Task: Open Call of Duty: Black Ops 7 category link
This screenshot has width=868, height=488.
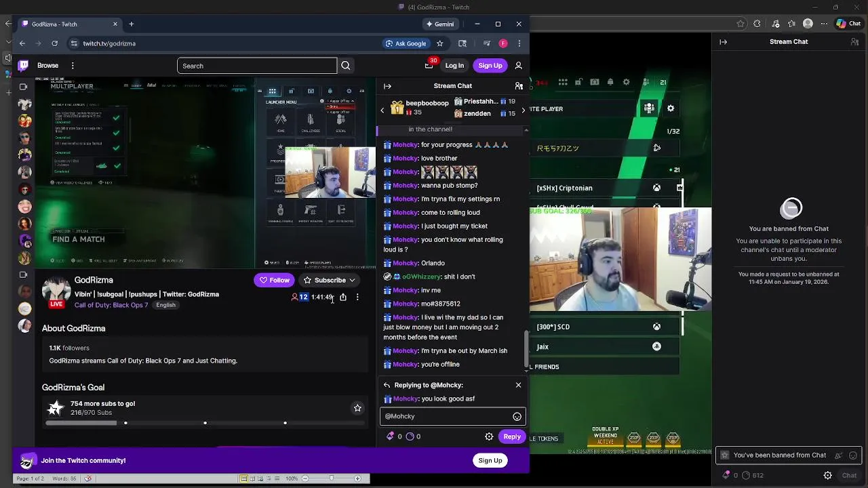Action: (111, 305)
